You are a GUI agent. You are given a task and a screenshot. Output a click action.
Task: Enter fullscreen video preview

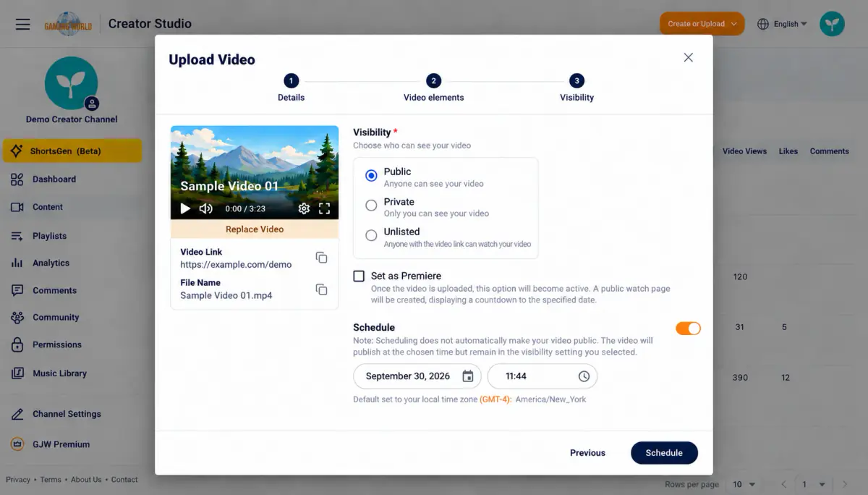[x=324, y=208]
